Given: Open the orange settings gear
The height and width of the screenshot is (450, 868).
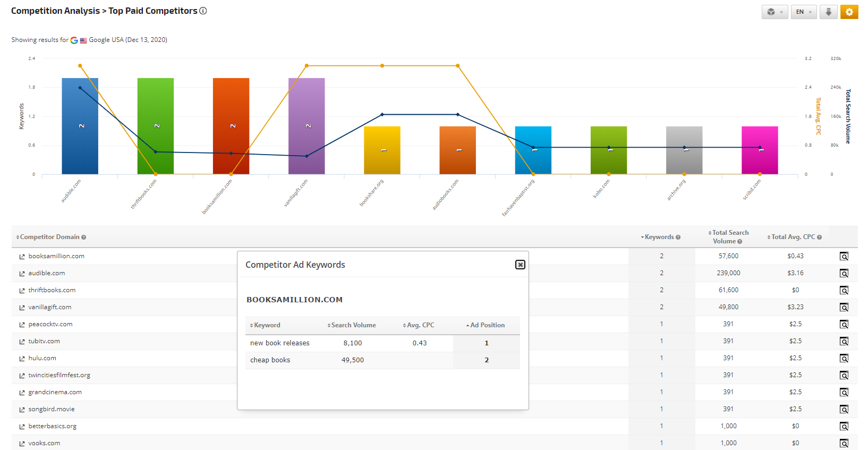Looking at the screenshot, I should click(x=849, y=12).
